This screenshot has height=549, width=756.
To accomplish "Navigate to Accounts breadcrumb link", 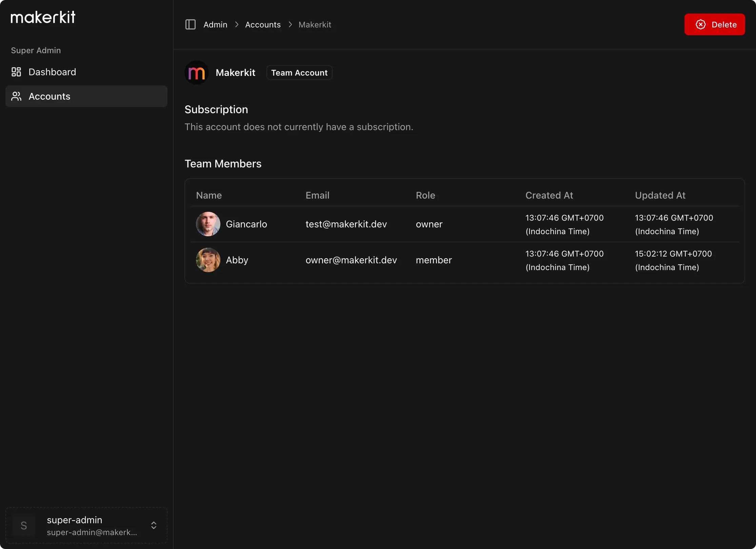I will point(263,25).
